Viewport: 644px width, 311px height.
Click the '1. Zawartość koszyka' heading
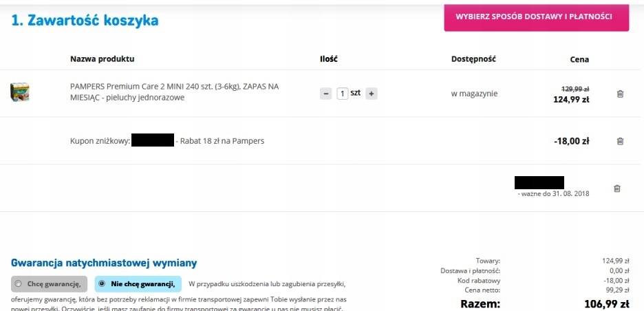[85, 20]
